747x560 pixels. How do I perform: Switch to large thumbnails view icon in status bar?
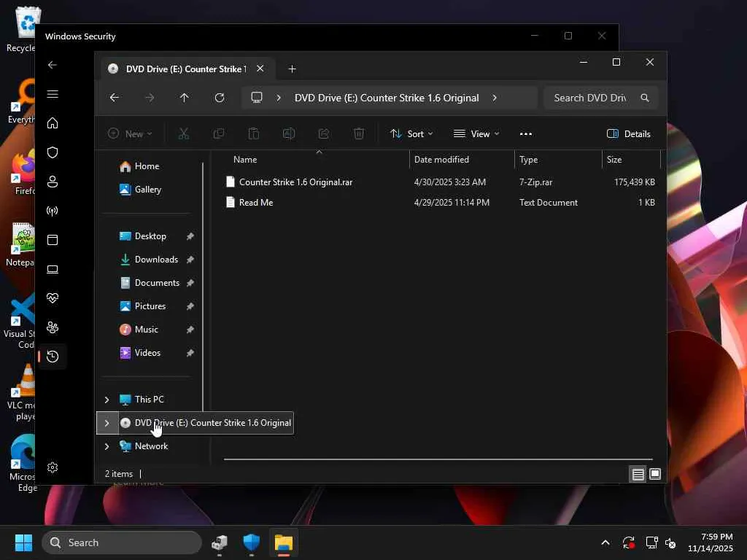[x=655, y=474]
